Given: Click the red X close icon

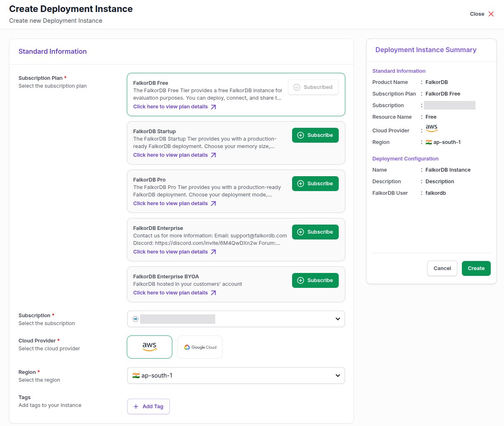Looking at the screenshot, I should pos(491,14).
